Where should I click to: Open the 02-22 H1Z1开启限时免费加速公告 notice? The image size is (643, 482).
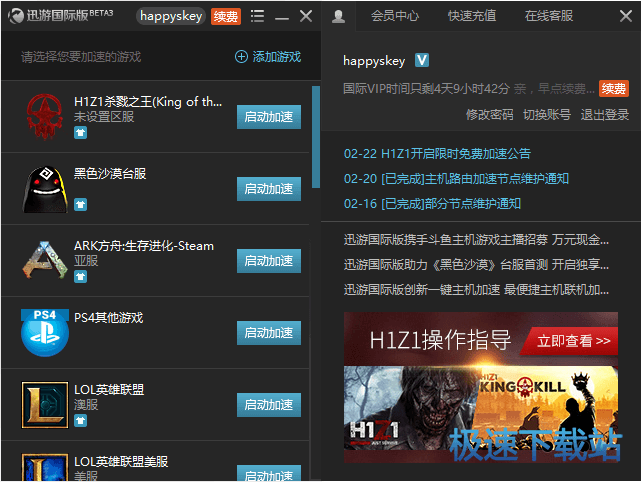point(437,154)
